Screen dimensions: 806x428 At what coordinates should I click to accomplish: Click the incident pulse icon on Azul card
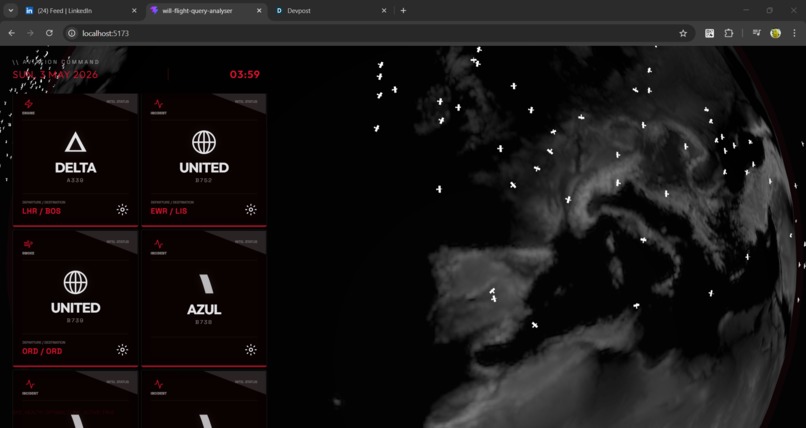[158, 244]
